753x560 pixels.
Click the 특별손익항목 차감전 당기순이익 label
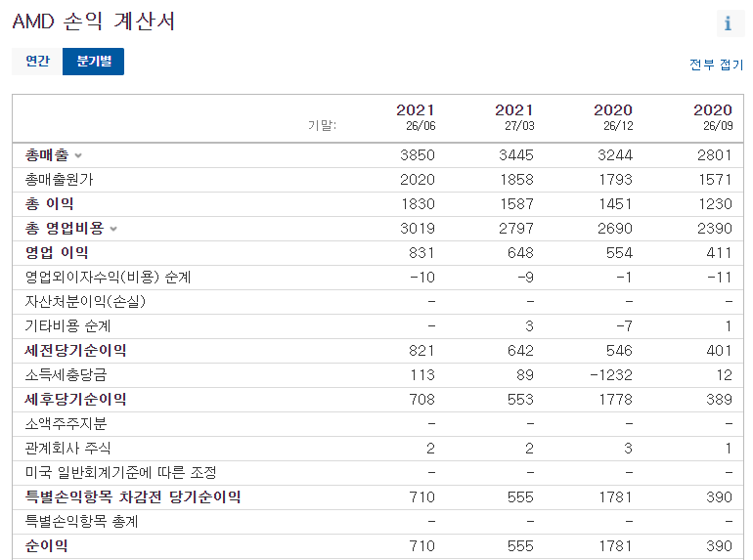(x=133, y=497)
